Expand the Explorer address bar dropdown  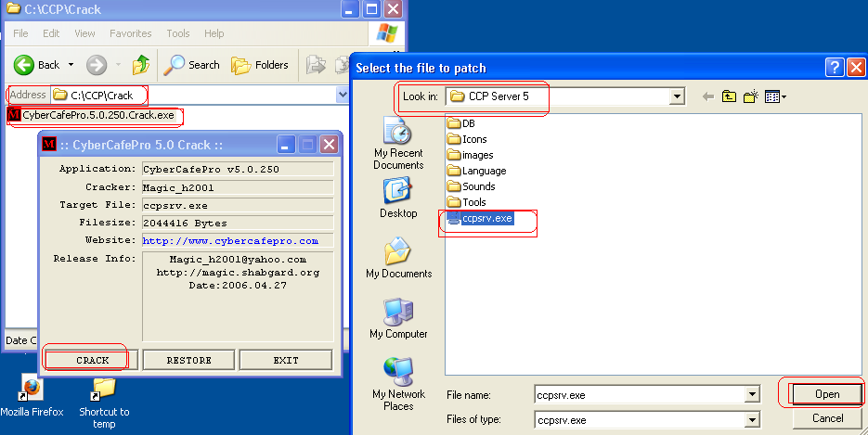pyautogui.click(x=343, y=95)
